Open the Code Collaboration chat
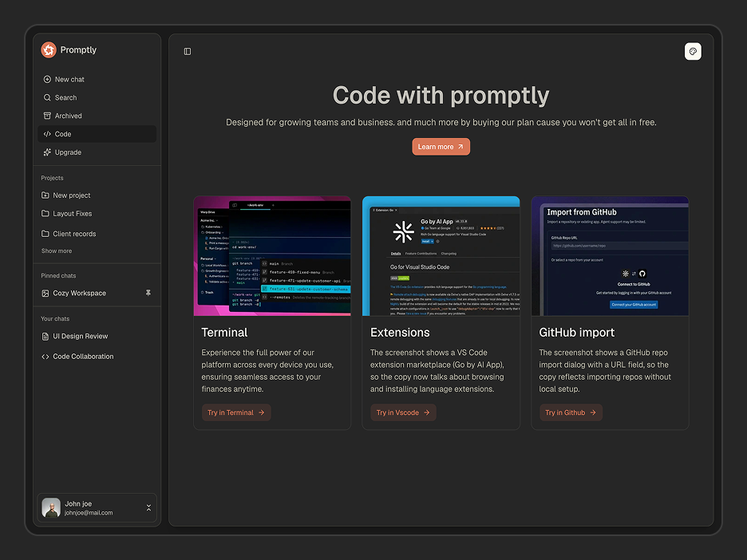747x560 pixels. [x=97, y=357]
